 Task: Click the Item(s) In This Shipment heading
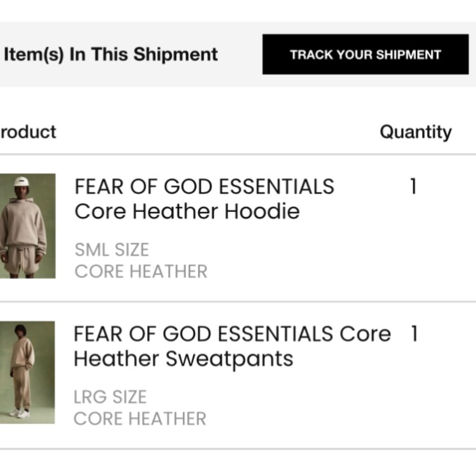[109, 54]
